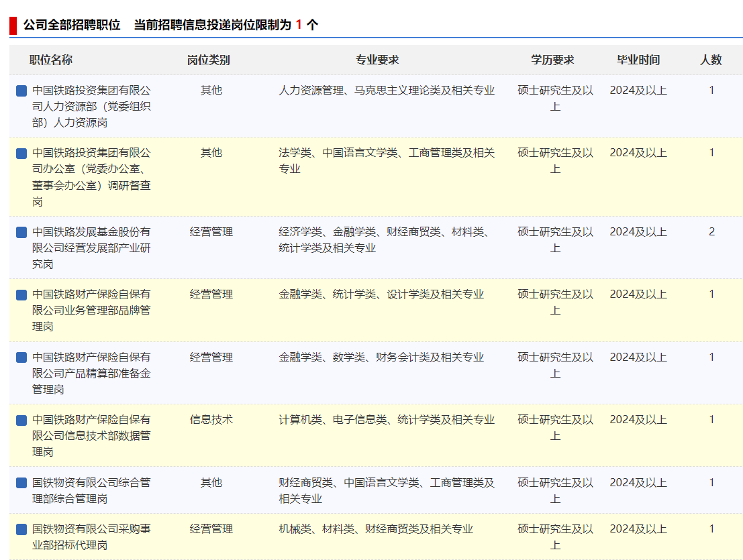Tick the checkbox for 办公室调研督查岗
743x560 pixels.
point(21,153)
